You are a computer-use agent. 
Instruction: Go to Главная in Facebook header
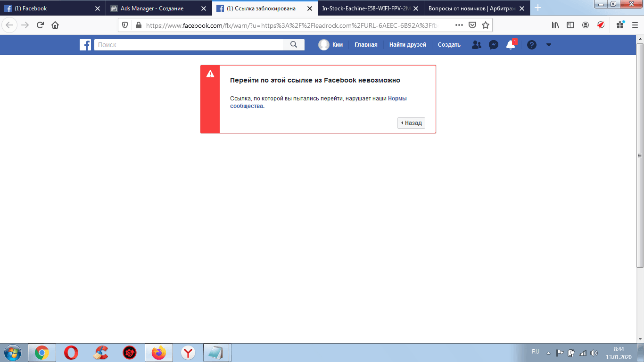[x=366, y=45]
